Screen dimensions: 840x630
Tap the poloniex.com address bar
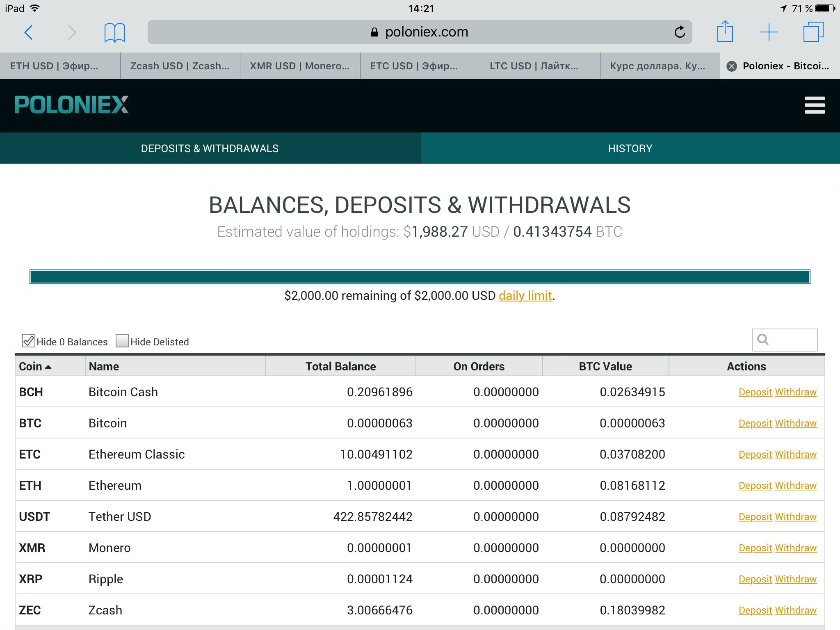[x=420, y=32]
